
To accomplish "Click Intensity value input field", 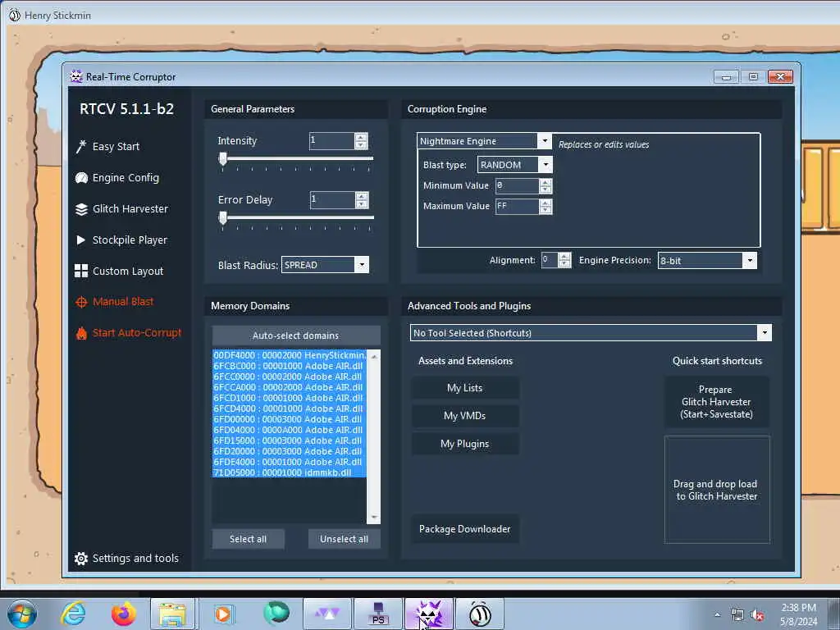I will pos(331,141).
